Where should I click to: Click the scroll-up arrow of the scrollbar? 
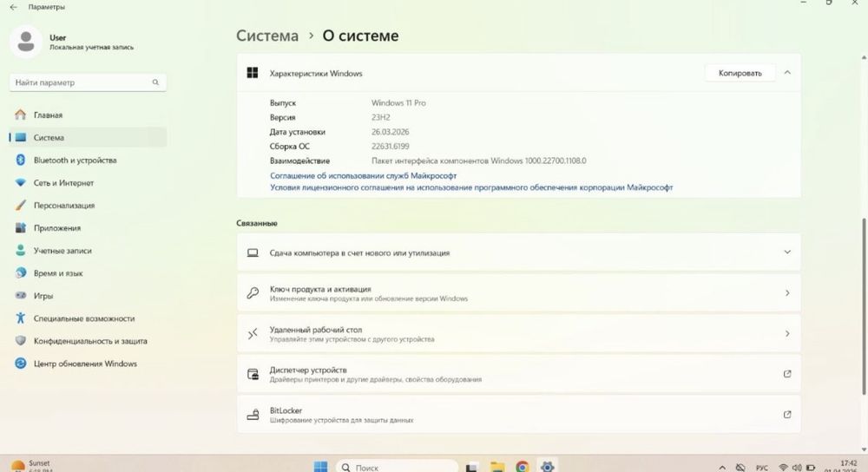click(x=864, y=57)
